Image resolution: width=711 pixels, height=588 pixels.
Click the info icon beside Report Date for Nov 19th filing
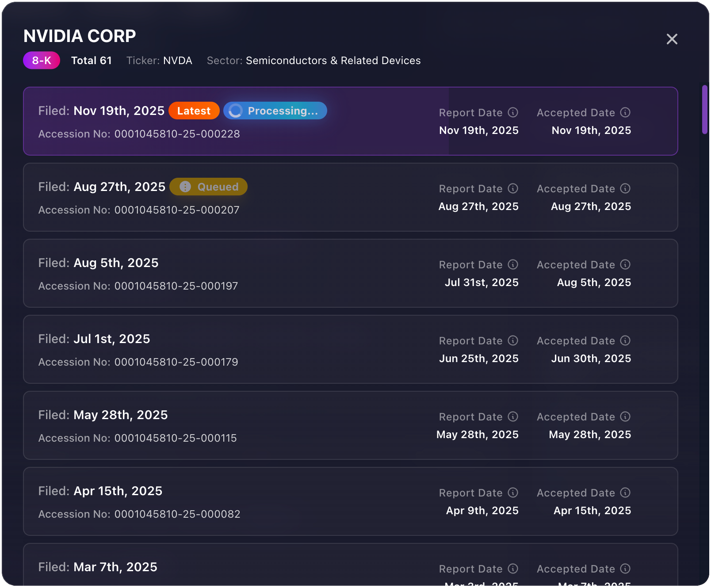pos(513,112)
